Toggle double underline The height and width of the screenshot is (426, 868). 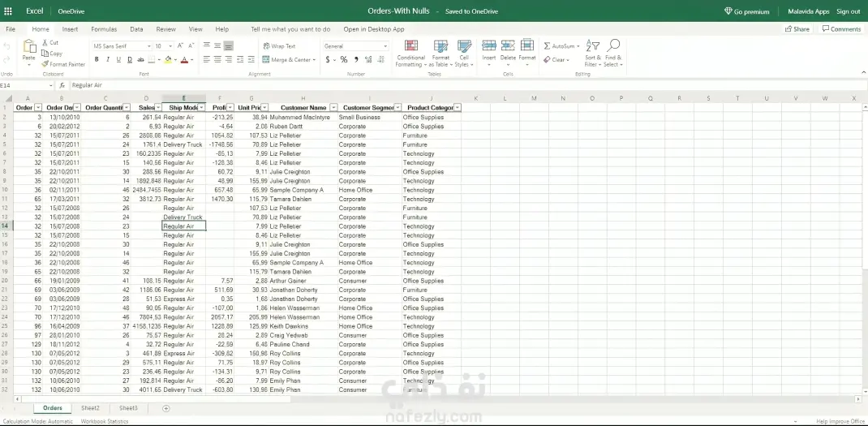tap(130, 59)
